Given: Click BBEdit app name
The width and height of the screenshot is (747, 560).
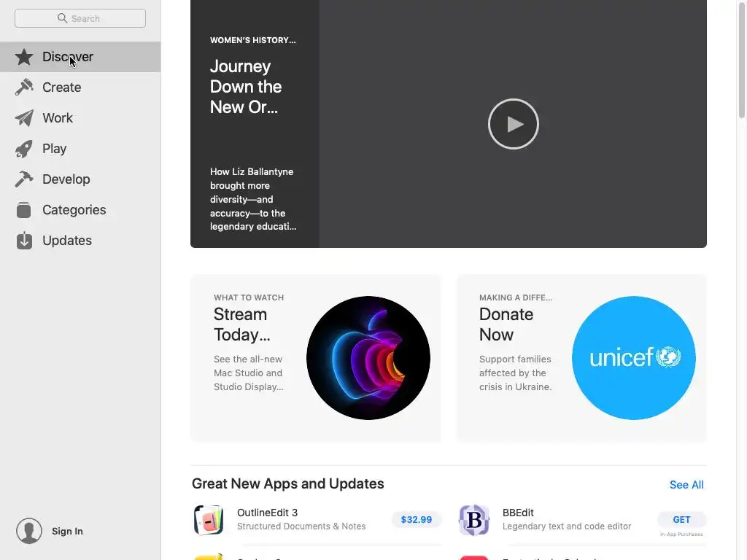Looking at the screenshot, I should pos(518,513).
